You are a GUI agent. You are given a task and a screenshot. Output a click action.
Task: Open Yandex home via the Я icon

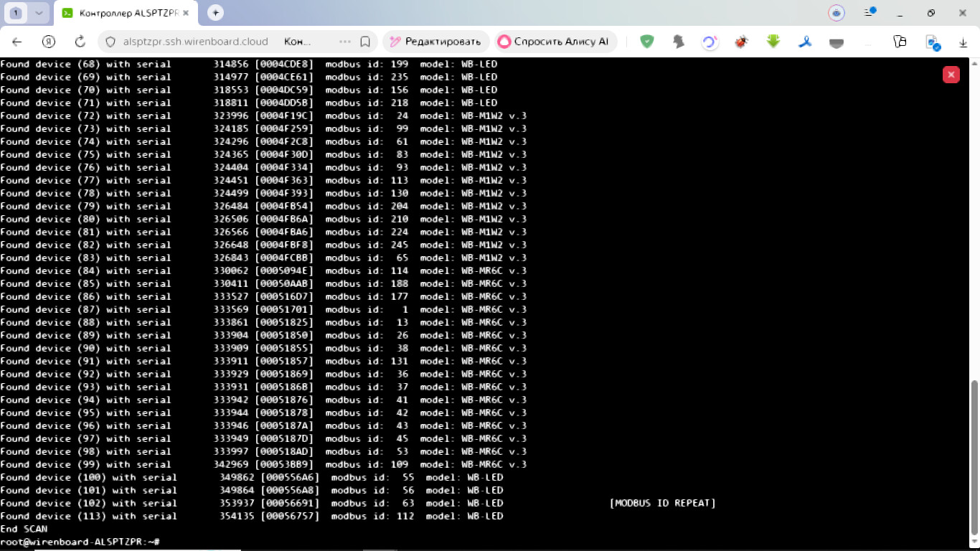49,42
